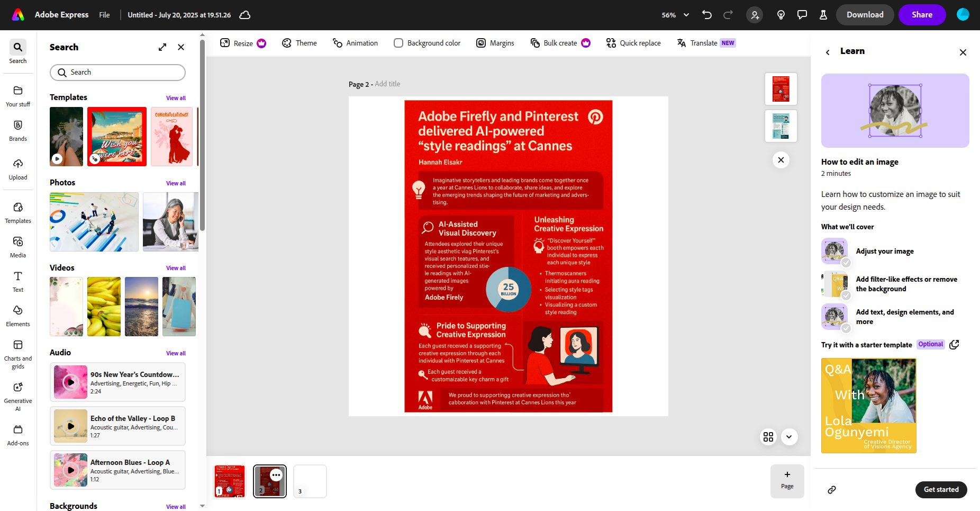Click the Adobe Express home logo
This screenshot has height=511, width=980.
pos(18,15)
